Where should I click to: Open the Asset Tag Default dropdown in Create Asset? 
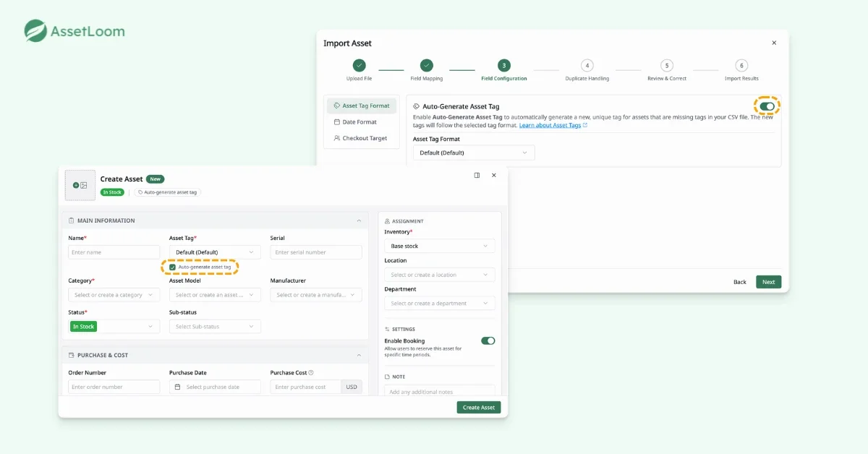tap(215, 252)
